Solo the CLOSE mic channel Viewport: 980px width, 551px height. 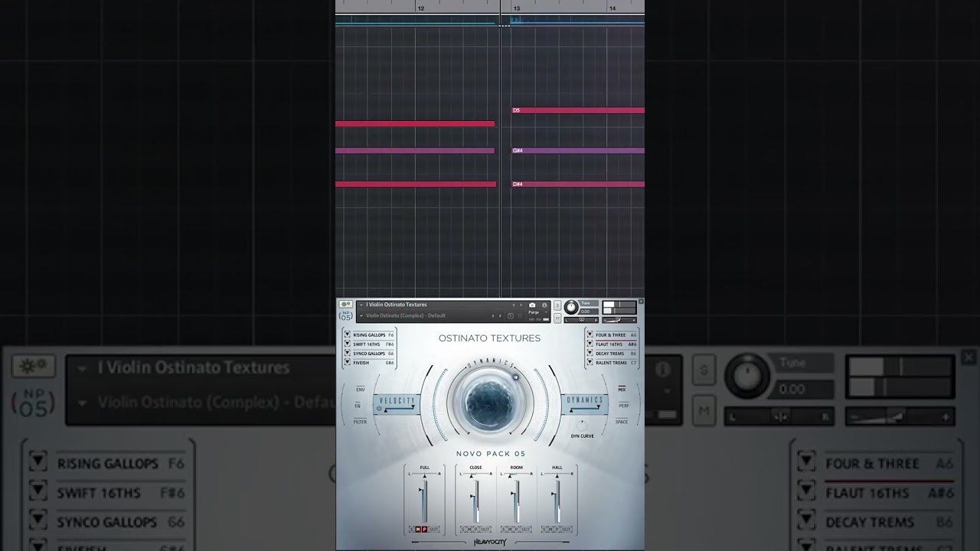coord(462,530)
